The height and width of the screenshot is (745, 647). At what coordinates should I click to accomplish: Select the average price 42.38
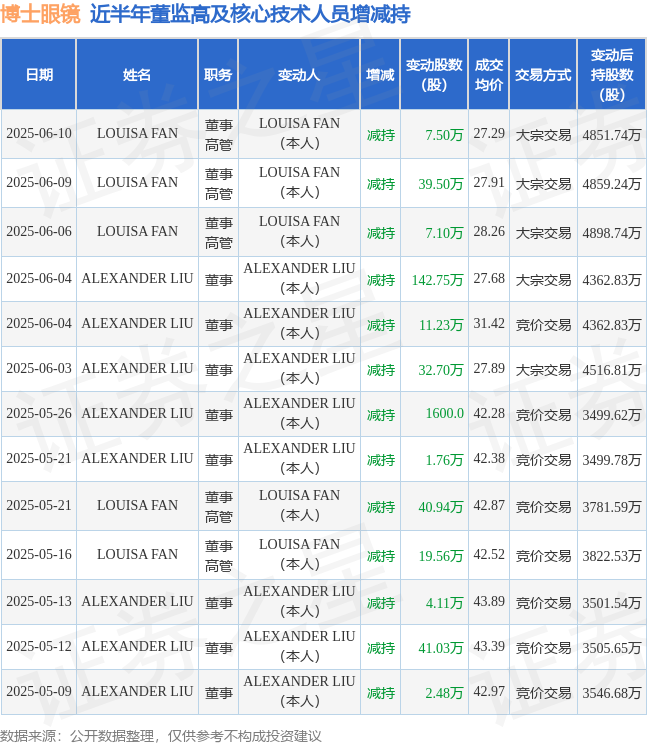pyautogui.click(x=489, y=458)
